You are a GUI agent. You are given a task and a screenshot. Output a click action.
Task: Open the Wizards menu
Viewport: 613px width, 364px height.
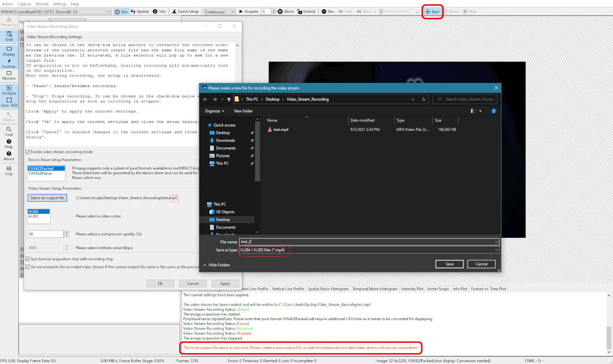42,4
